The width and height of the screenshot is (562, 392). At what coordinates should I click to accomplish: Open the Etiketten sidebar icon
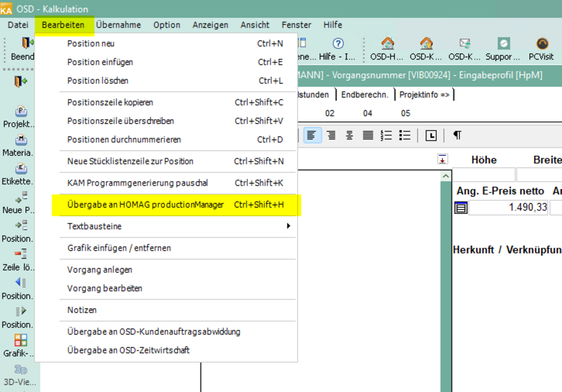(x=21, y=169)
